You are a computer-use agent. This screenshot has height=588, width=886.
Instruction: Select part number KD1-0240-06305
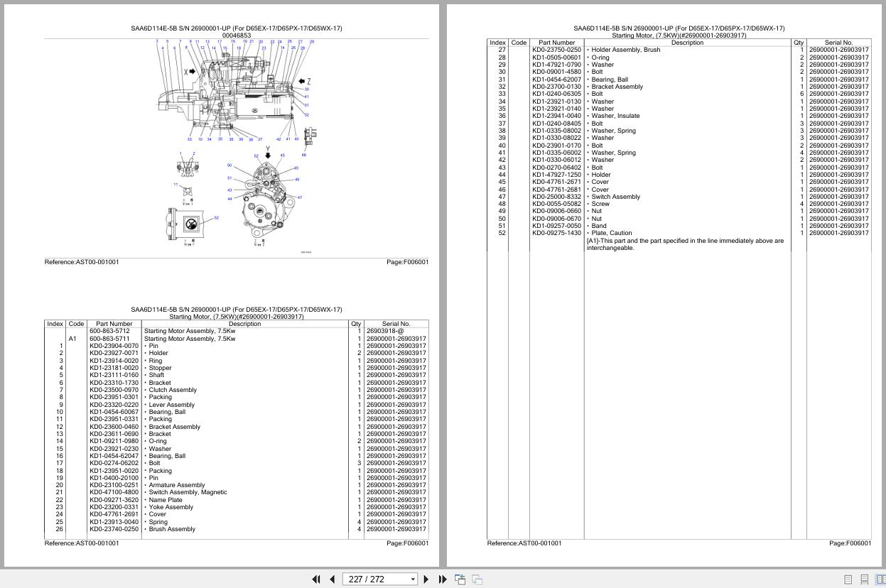tap(556, 94)
